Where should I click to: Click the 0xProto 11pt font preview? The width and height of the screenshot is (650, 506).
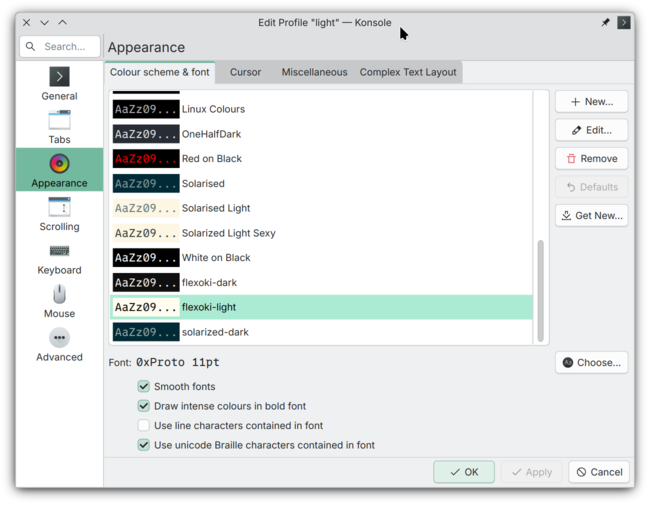point(178,362)
